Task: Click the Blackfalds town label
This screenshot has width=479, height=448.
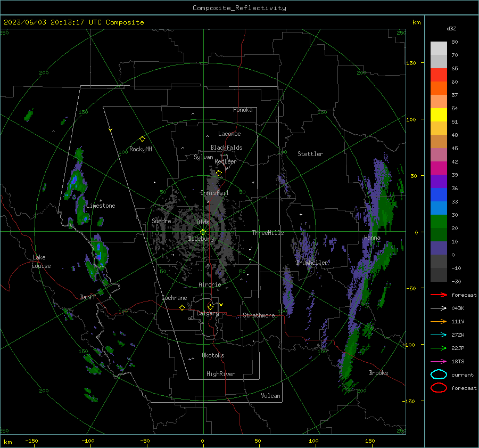Action: 226,148
